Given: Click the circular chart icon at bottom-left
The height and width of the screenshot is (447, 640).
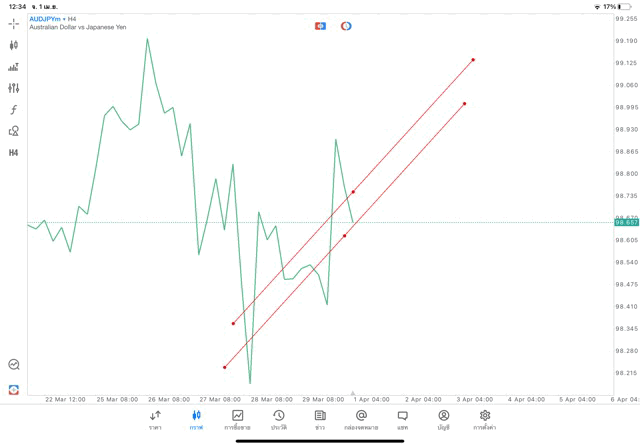Looking at the screenshot, I should coord(14,365).
